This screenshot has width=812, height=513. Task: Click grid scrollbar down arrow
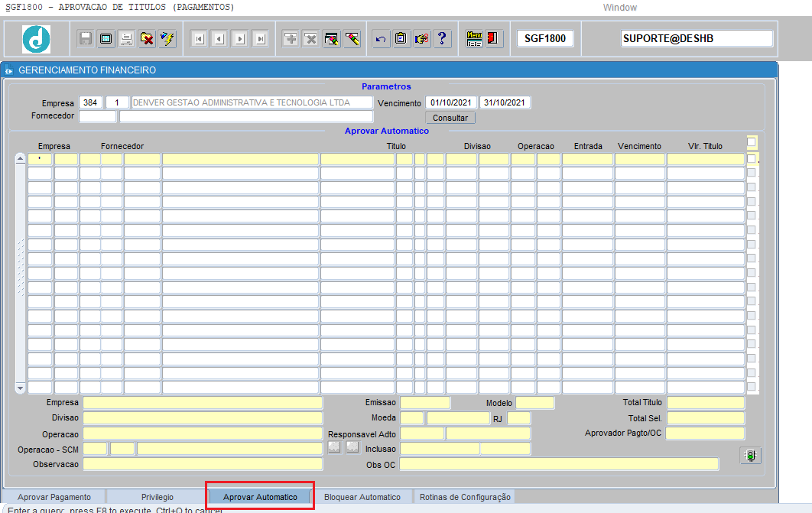tap(20, 388)
